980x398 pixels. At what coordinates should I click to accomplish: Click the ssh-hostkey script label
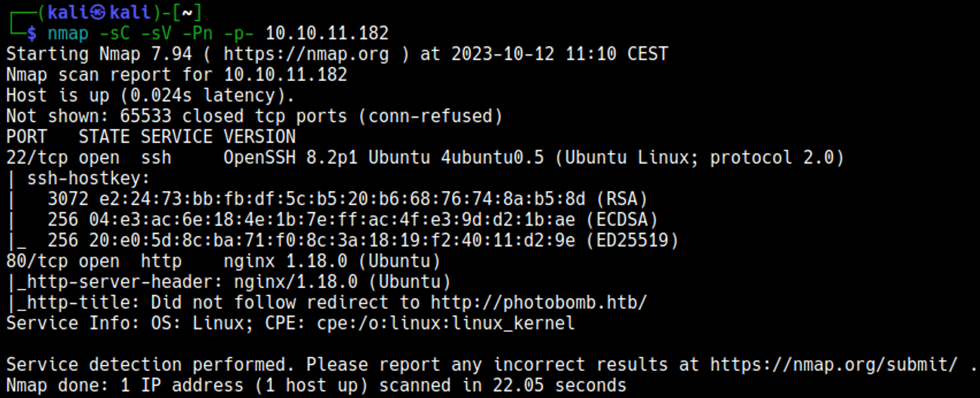(x=88, y=178)
